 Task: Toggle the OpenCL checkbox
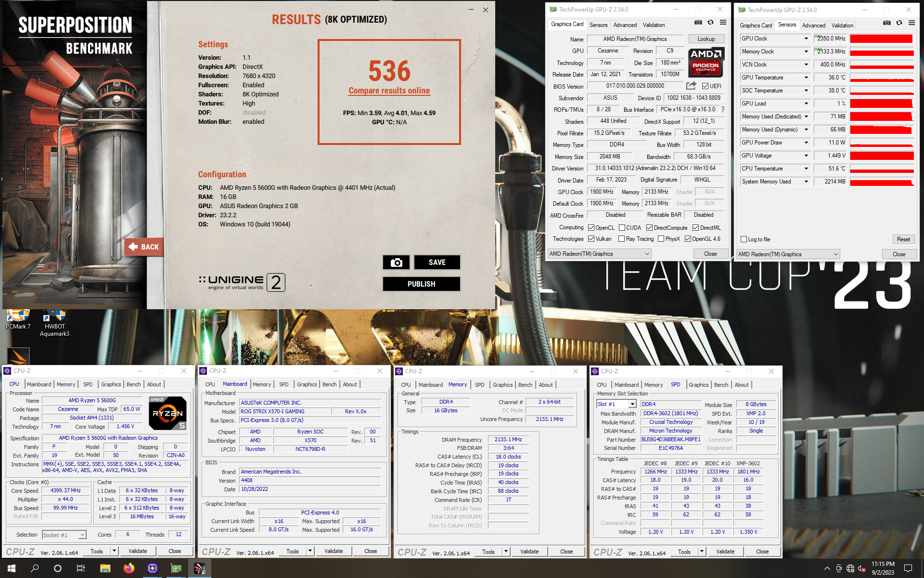[591, 228]
